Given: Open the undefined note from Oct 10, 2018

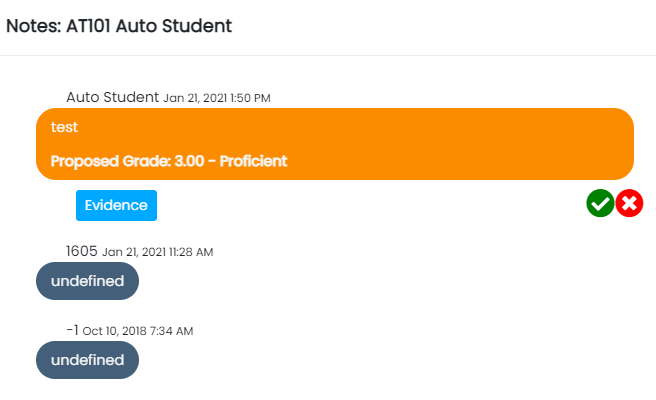Looking at the screenshot, I should point(87,359).
